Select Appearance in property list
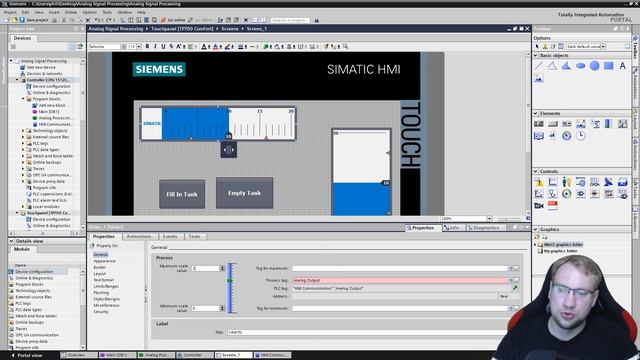Viewport: 640px width, 360px height. pos(104,261)
